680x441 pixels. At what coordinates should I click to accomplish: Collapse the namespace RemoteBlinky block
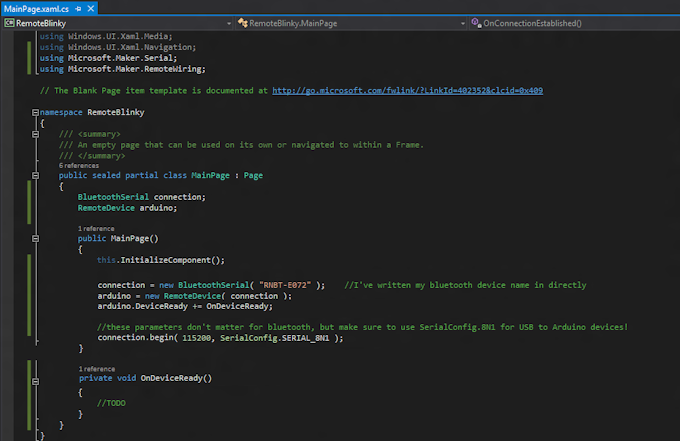pos(35,114)
